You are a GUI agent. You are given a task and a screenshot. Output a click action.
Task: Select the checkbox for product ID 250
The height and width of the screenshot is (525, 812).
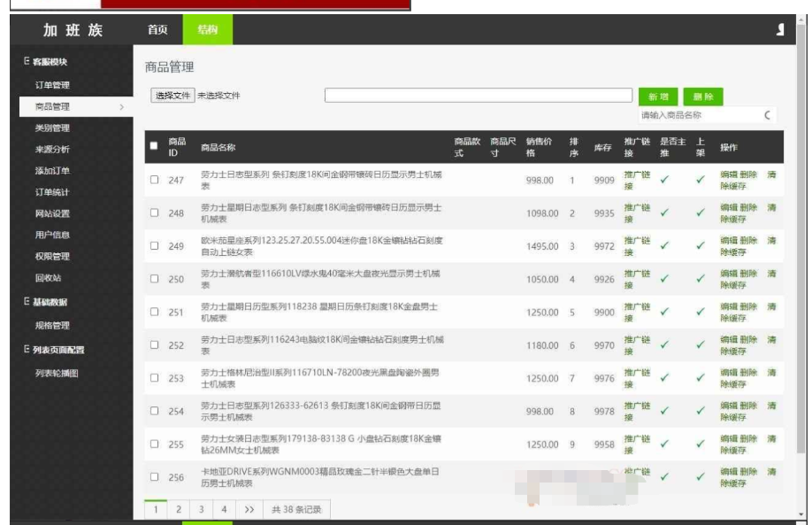point(157,279)
